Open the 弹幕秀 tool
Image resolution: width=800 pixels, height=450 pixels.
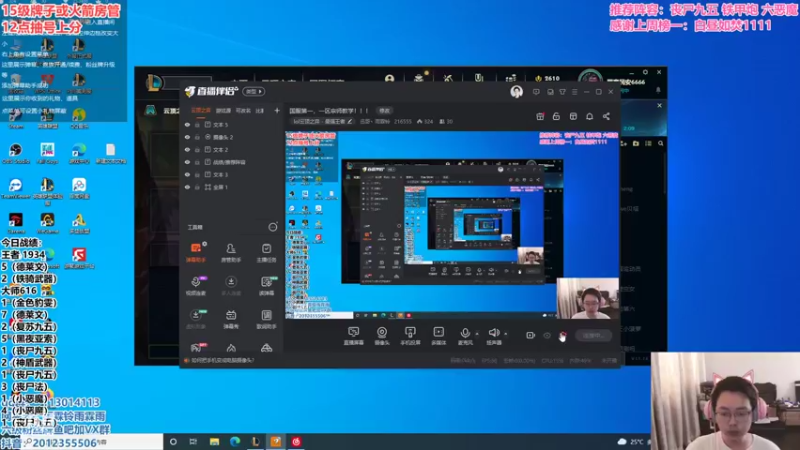(231, 319)
